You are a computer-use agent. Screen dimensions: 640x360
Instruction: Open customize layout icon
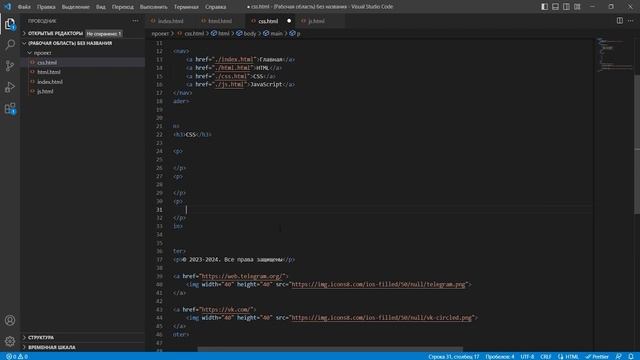click(x=577, y=7)
